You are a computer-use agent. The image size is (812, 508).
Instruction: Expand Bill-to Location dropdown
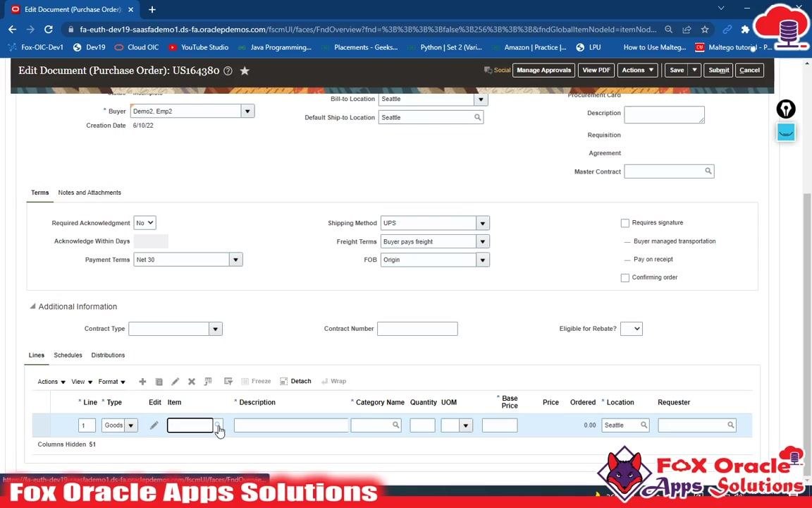click(x=481, y=99)
